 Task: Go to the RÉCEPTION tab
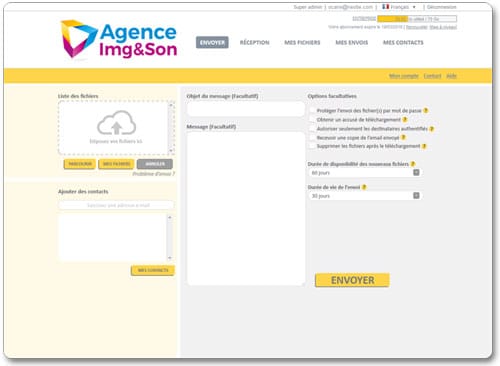point(255,42)
